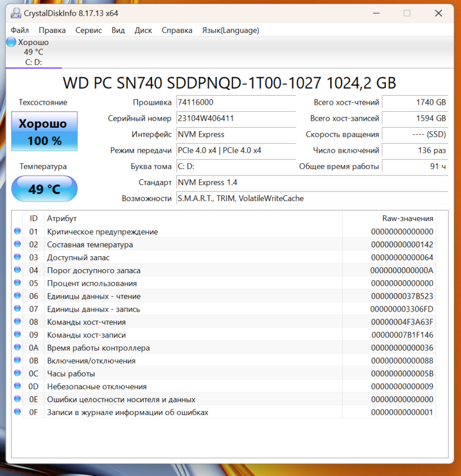This screenshot has height=476, width=461.
Task: Click the status orb of attribute 07
Action: (x=17, y=309)
